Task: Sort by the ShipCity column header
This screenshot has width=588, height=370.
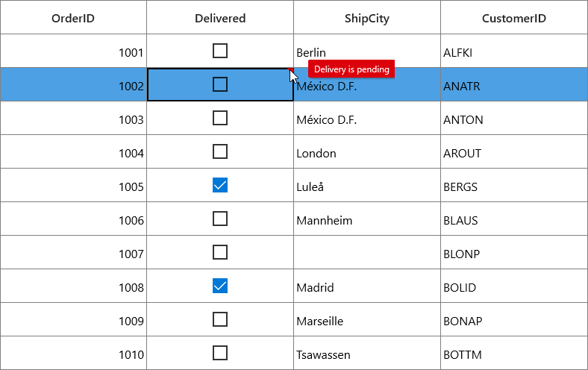Action: (x=366, y=18)
